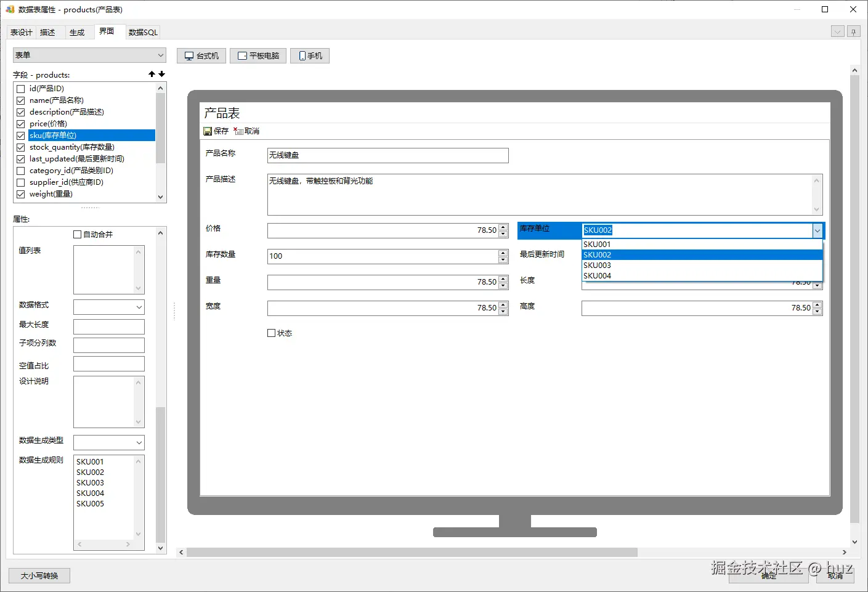
Task: Choose SKU001 from the dropdown list
Action: (x=702, y=245)
